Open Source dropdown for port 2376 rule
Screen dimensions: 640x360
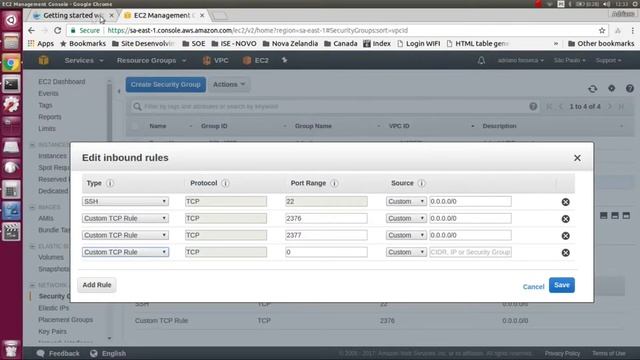[406, 218]
